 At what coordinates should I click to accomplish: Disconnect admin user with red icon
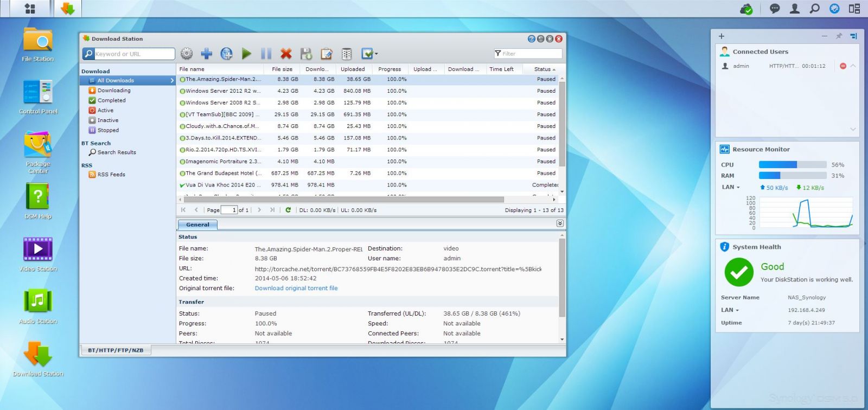(843, 66)
